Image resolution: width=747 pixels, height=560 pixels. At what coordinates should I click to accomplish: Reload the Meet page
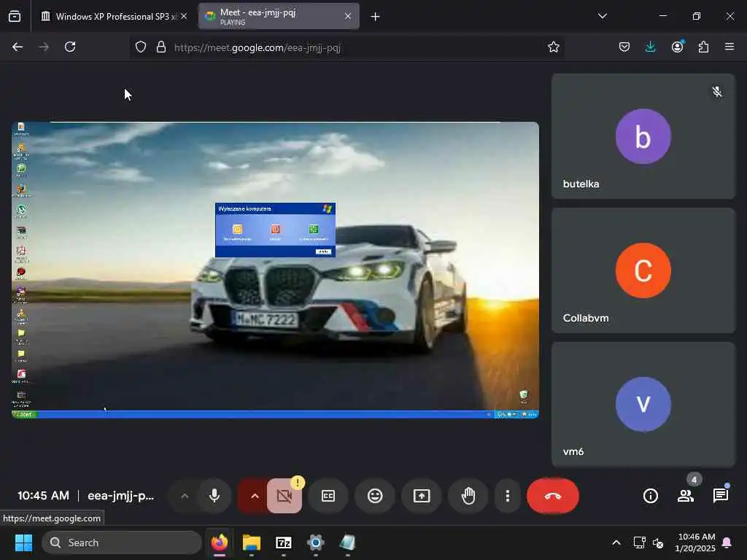70,47
